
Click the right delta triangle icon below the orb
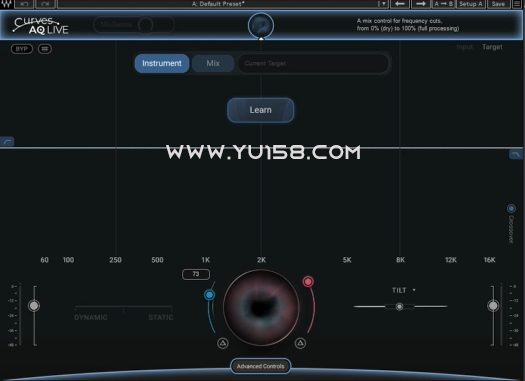click(300, 343)
